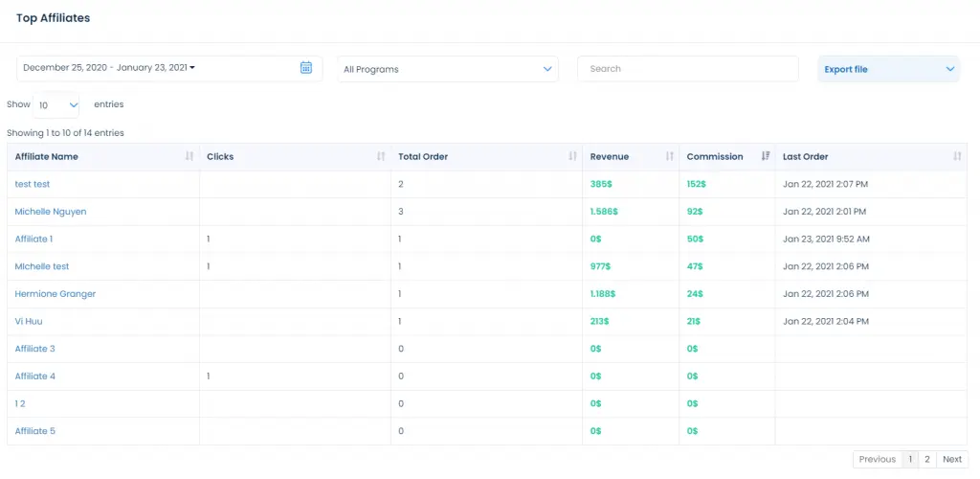980x479 pixels.
Task: Go to pagination page 2
Action: (x=926, y=459)
